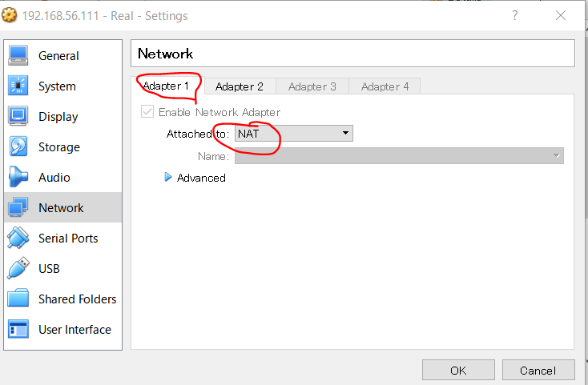
Task: Select the Shared Folders icon
Action: (18, 299)
